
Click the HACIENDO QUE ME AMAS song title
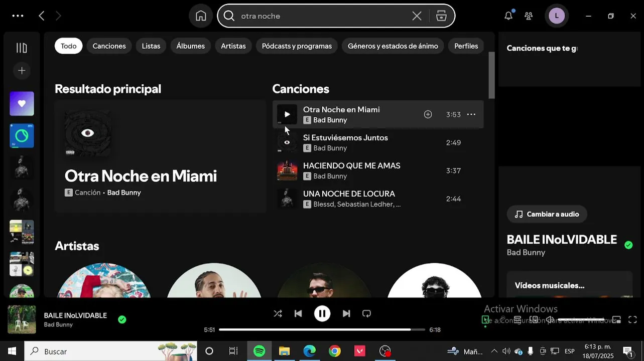coord(351,166)
